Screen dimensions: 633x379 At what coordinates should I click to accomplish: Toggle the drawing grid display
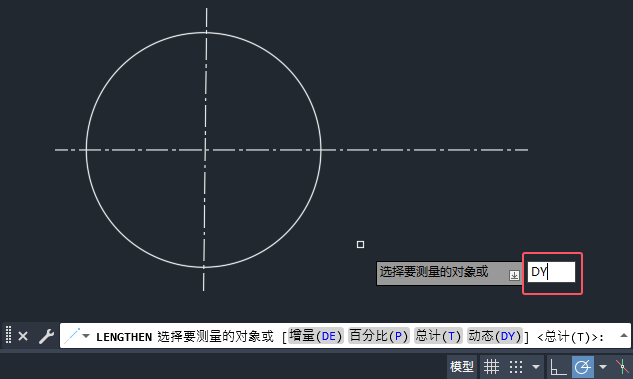click(491, 367)
